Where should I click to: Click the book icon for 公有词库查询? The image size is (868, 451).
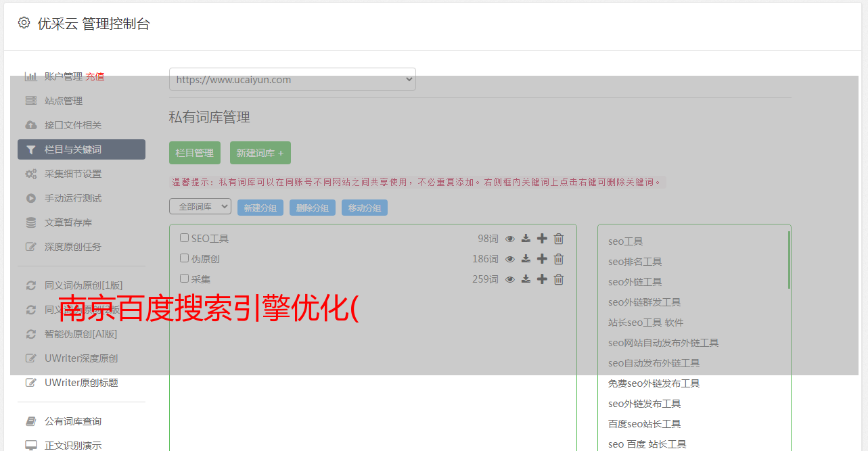pyautogui.click(x=31, y=421)
